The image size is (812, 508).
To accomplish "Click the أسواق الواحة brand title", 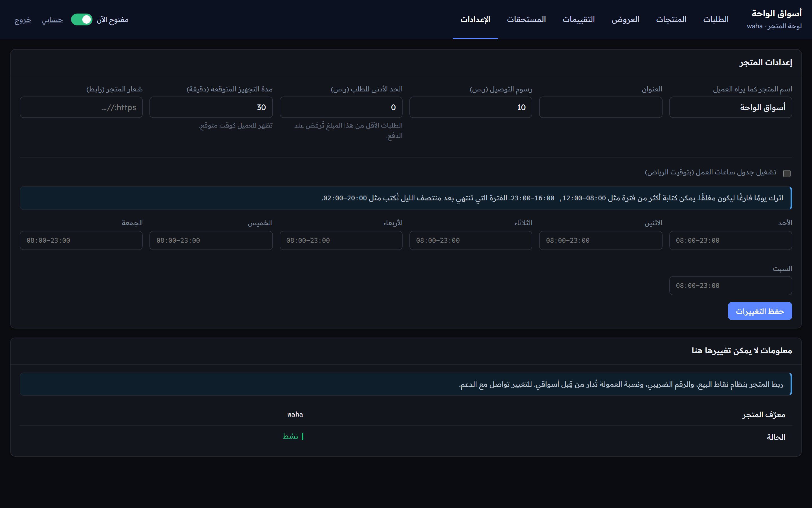I will click(x=776, y=14).
